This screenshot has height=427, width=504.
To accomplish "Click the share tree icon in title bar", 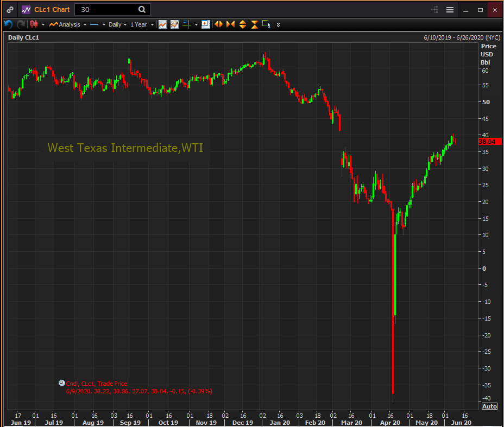I will [434, 10].
